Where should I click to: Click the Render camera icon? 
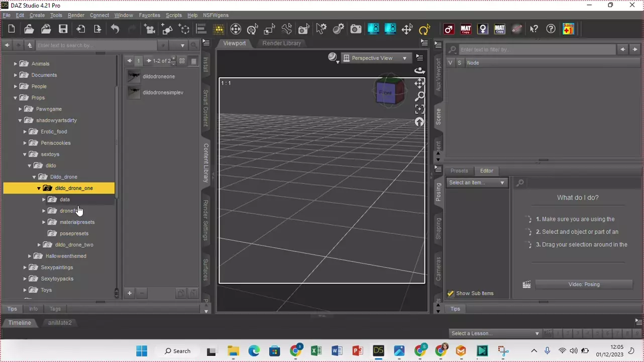[356, 29]
